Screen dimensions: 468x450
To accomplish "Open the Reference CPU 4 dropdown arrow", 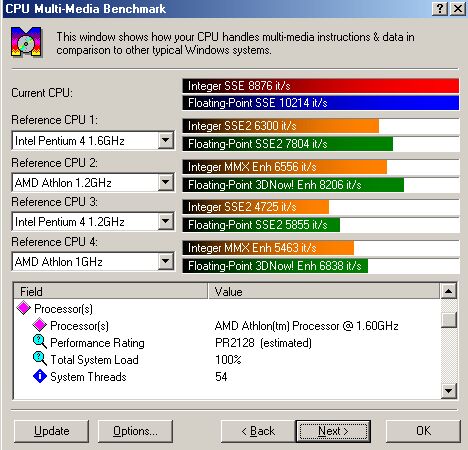I will [166, 261].
